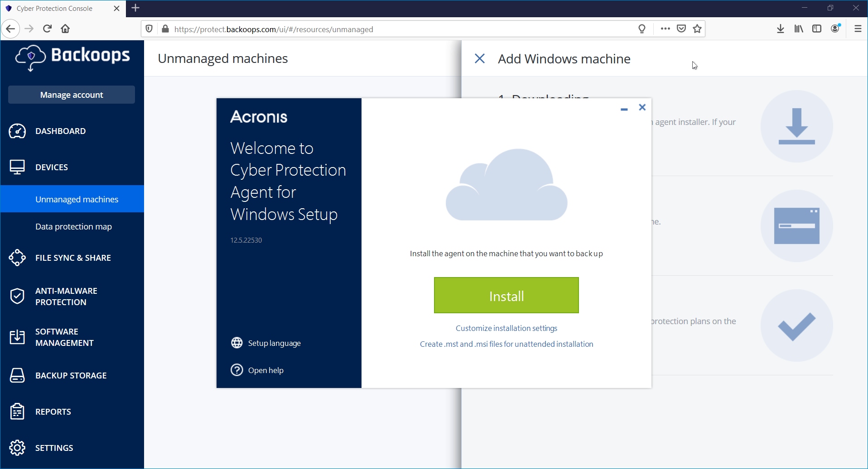Go back with browser back arrow
Image resolution: width=868 pixels, height=469 pixels.
coord(10,29)
